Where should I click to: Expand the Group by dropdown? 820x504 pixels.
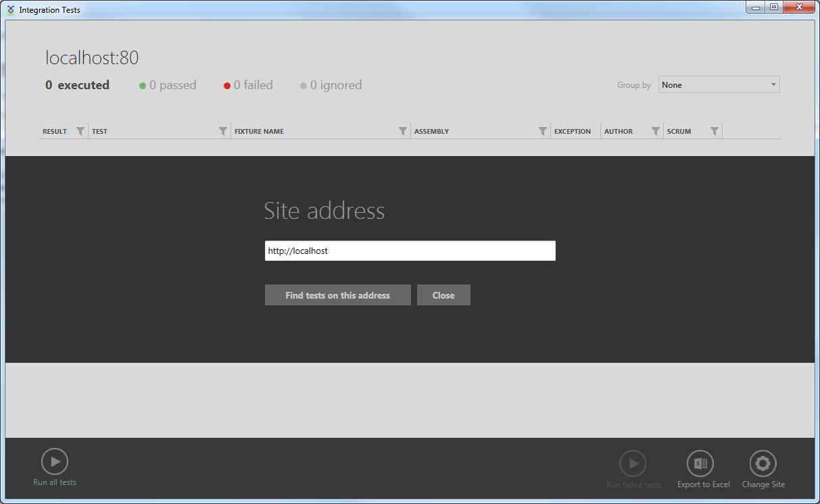(x=719, y=84)
